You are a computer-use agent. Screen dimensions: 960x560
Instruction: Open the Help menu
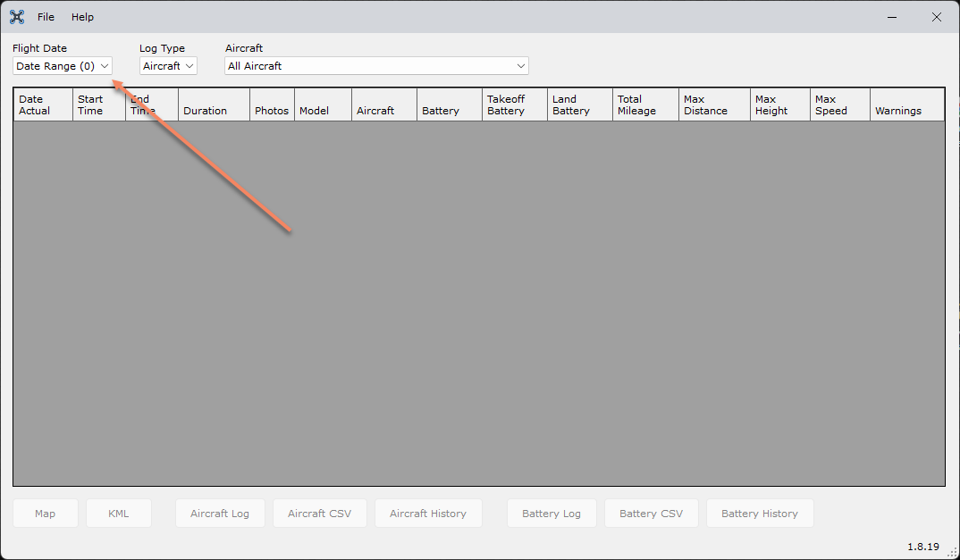(x=82, y=17)
